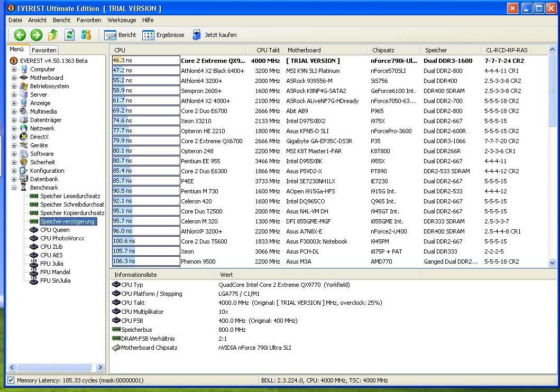Open the Hilfe menu
560x392 pixels.
coord(148,20)
